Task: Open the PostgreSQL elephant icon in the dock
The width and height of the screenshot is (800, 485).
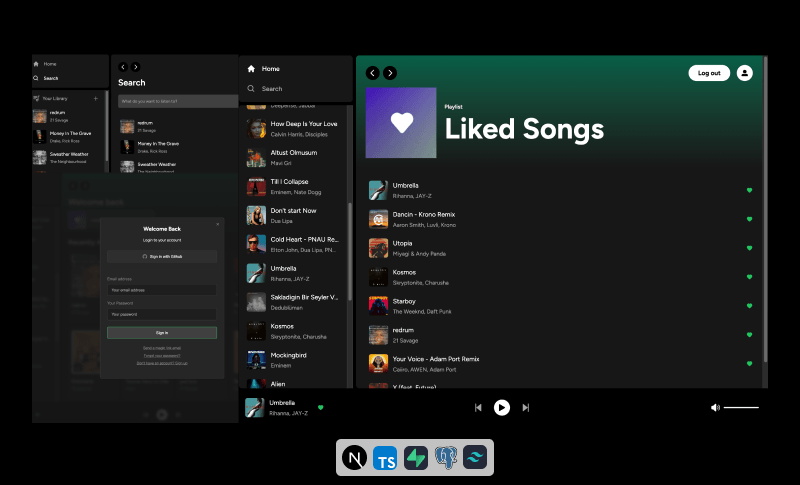Action: click(445, 458)
